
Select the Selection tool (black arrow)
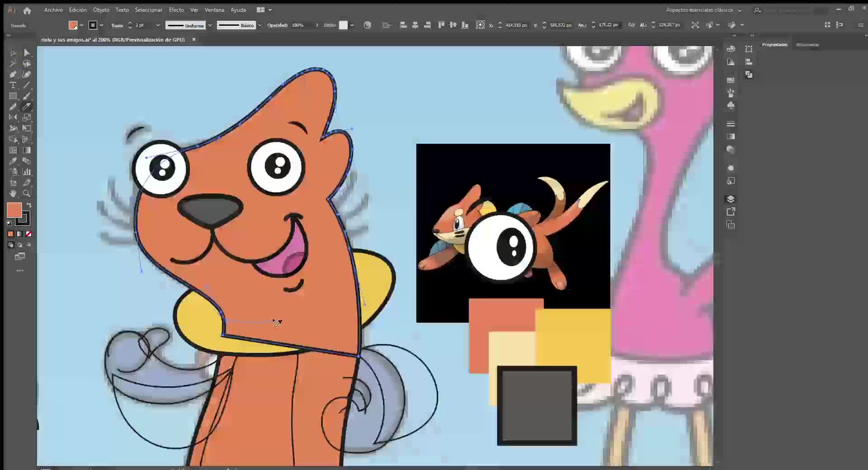[13, 53]
